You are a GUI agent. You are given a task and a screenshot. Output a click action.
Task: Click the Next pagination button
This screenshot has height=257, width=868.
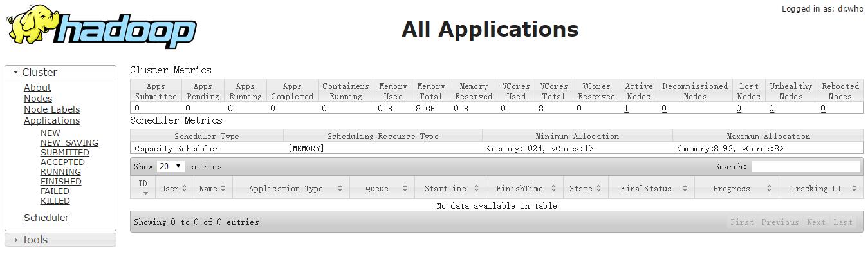click(816, 222)
